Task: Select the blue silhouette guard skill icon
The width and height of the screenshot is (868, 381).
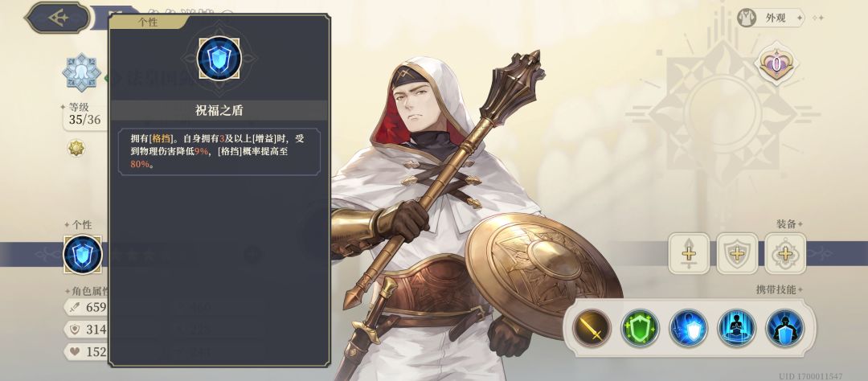Action: (x=785, y=329)
